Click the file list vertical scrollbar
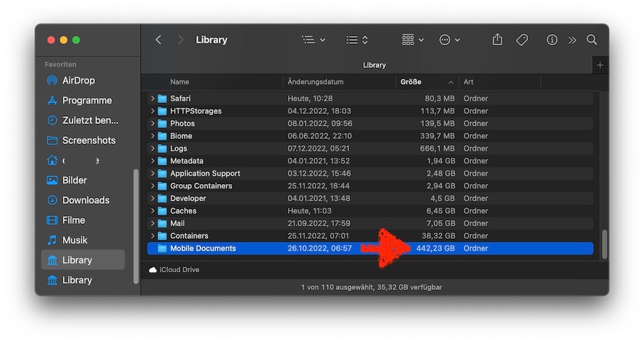 click(x=604, y=244)
